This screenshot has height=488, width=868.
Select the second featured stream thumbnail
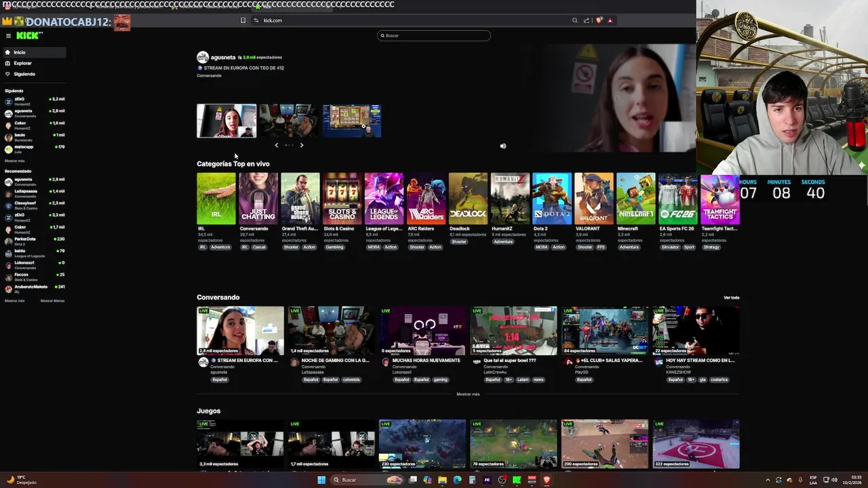tap(289, 121)
